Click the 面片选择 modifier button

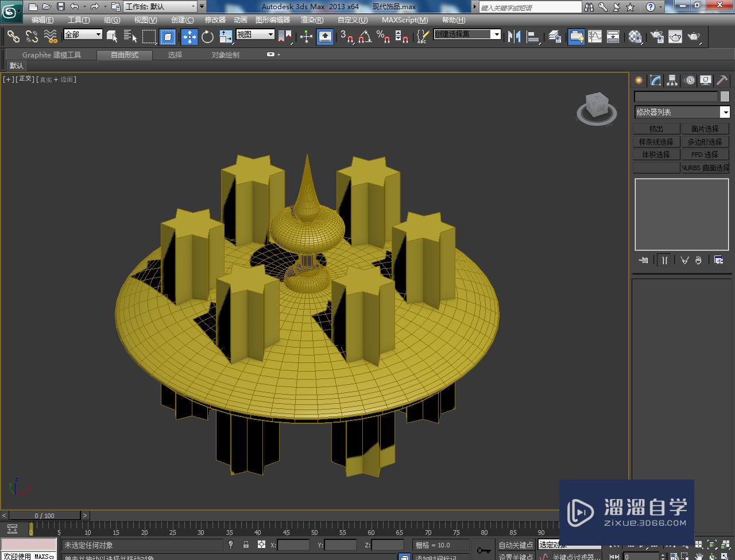pyautogui.click(x=705, y=129)
